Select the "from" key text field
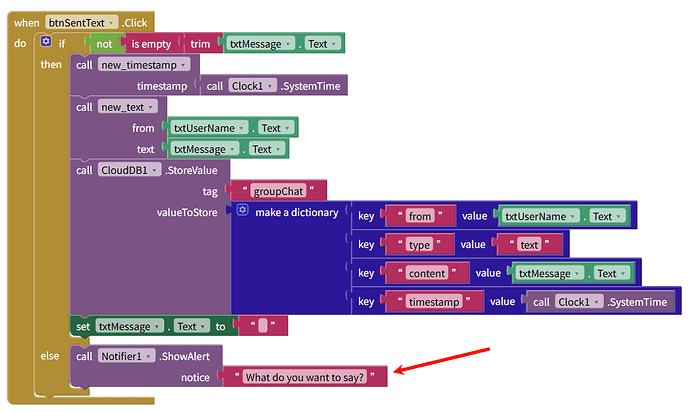Image resolution: width=690 pixels, height=412 pixels. tap(420, 216)
